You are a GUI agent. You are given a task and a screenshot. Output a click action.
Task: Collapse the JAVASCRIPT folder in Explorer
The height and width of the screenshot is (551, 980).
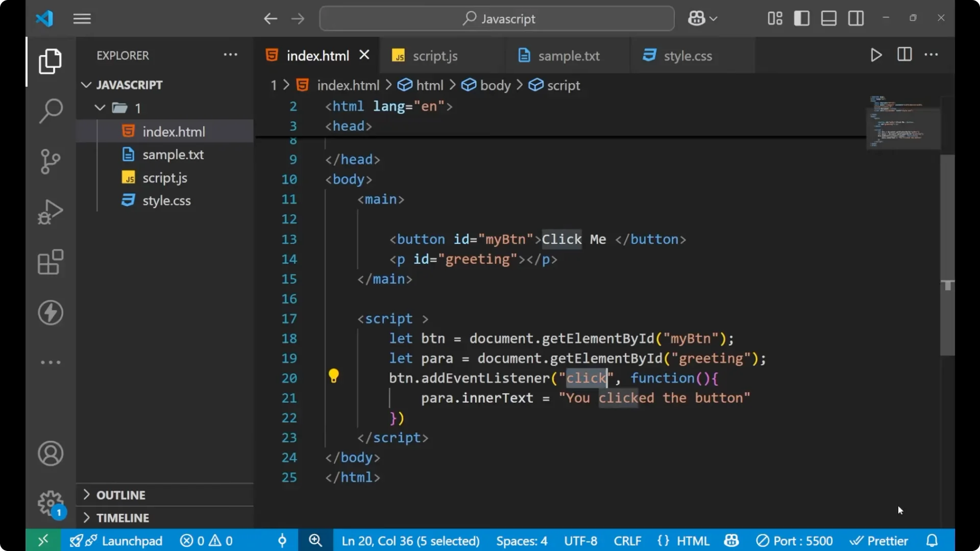coord(86,85)
